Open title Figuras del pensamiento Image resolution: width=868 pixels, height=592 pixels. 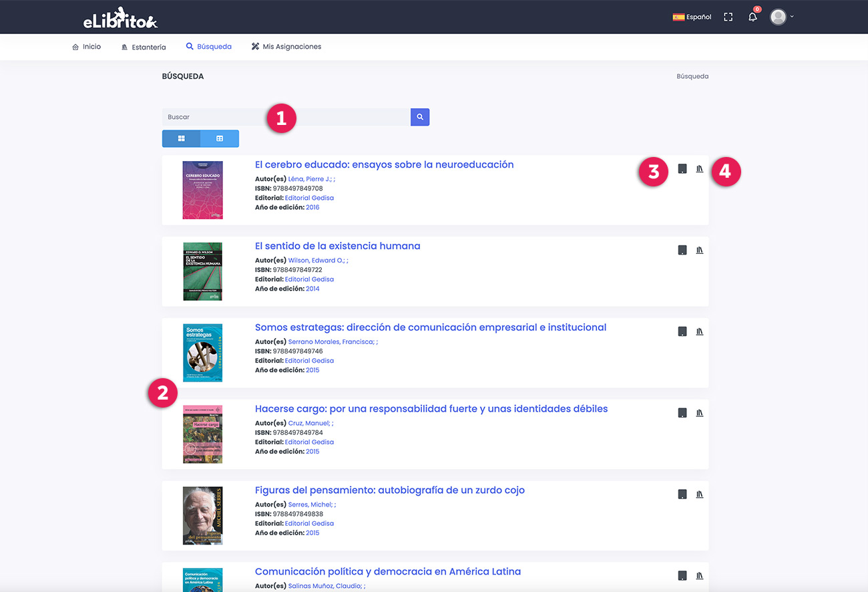[x=390, y=490]
